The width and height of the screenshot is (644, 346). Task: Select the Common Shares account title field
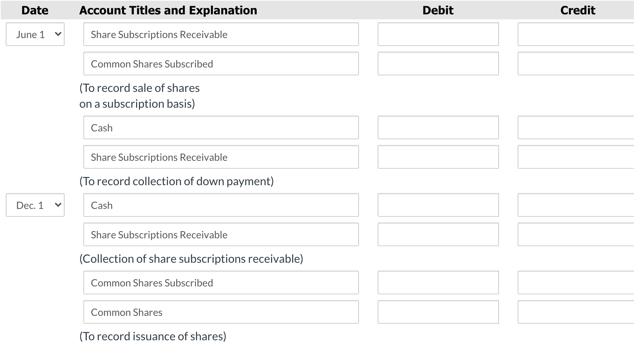point(221,312)
